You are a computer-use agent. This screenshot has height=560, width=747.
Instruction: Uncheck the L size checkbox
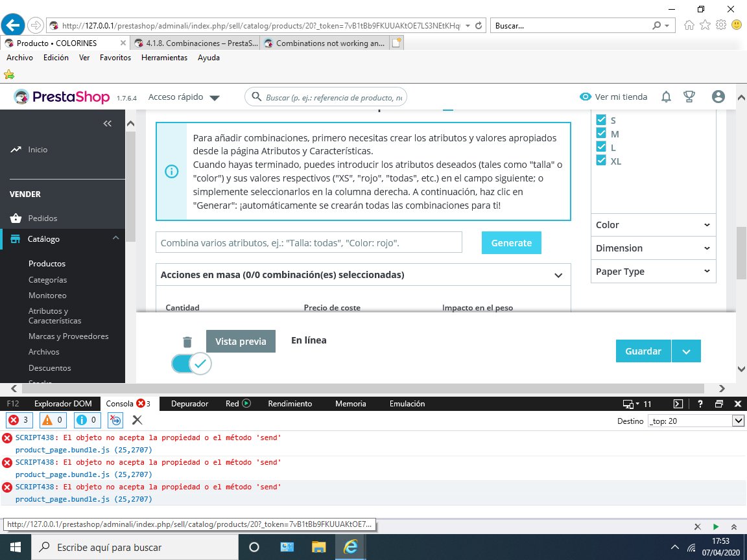pyautogui.click(x=601, y=146)
